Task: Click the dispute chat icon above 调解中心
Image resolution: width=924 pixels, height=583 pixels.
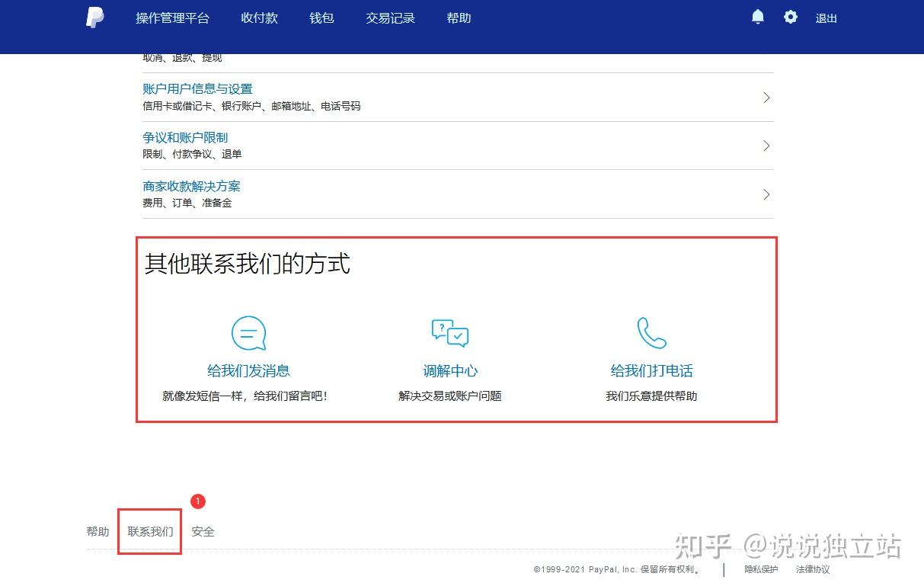Action: tap(449, 332)
